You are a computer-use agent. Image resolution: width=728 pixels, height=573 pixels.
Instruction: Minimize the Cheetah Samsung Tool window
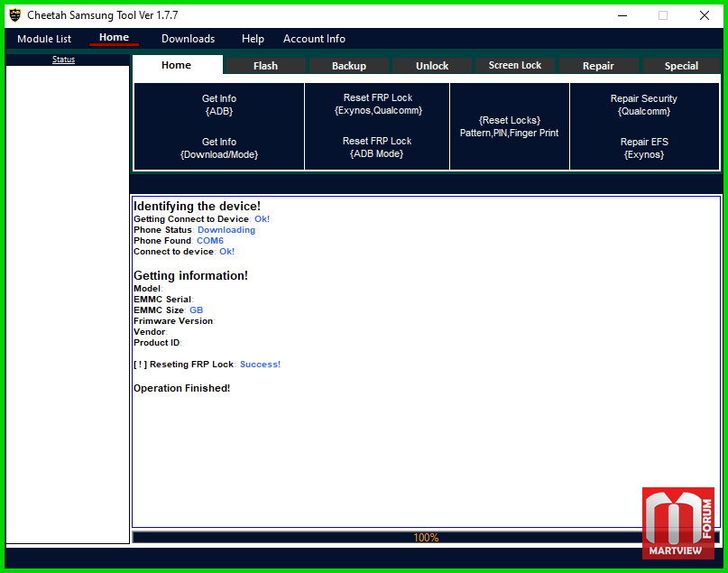click(x=622, y=15)
